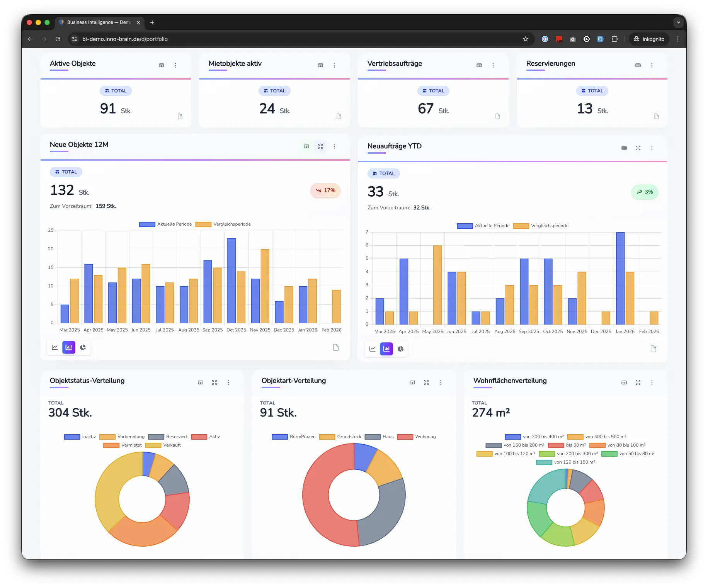Screen dimensions: 708x588
Task: Click the 17% decline trend badge
Action: click(325, 190)
